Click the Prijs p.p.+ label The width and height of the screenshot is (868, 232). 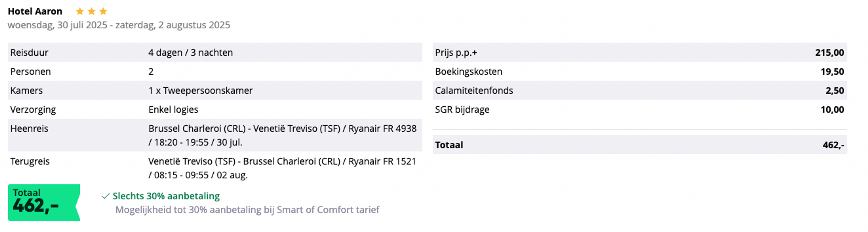(x=456, y=53)
